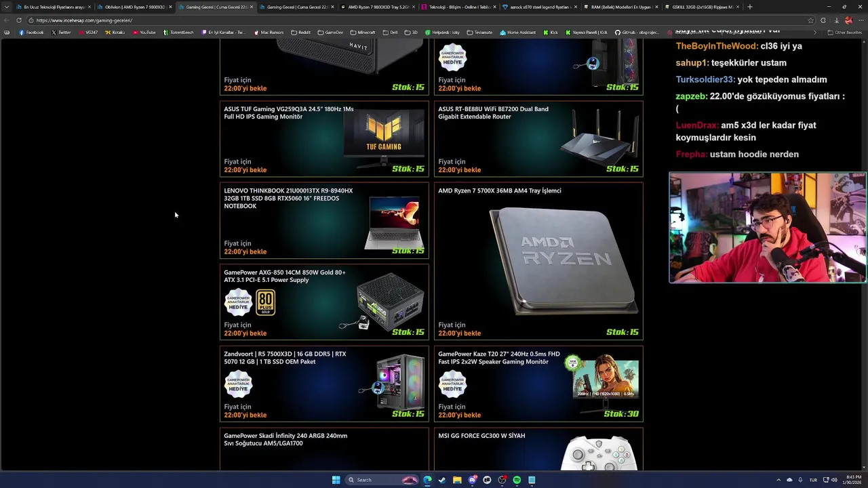Open the Kotaku bookmark

click(115, 33)
